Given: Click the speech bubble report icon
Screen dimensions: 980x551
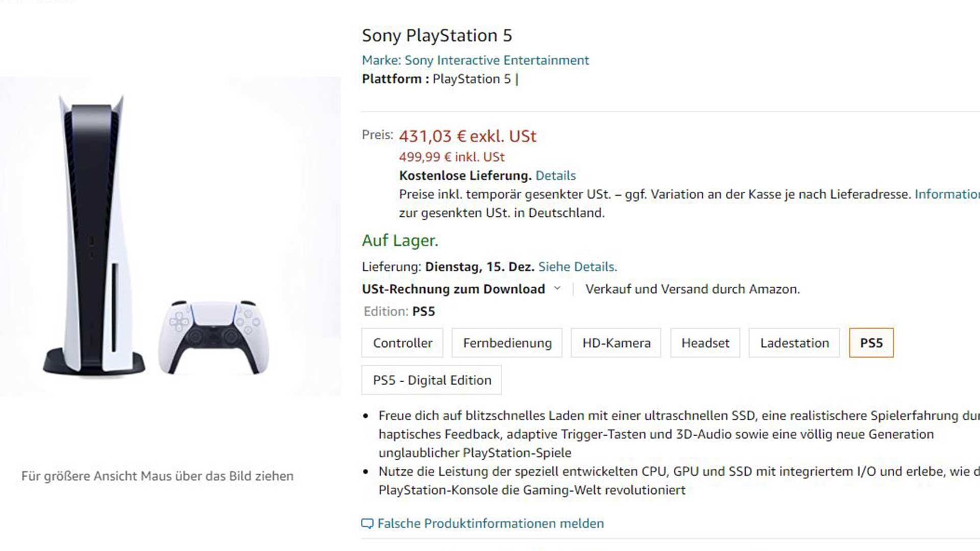Looking at the screenshot, I should point(367,523).
